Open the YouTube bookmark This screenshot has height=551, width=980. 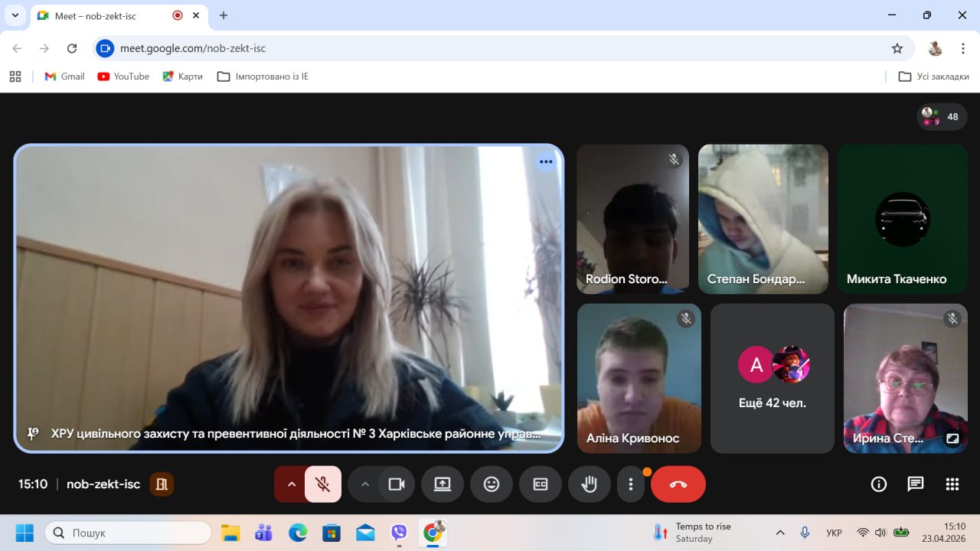pyautogui.click(x=123, y=77)
